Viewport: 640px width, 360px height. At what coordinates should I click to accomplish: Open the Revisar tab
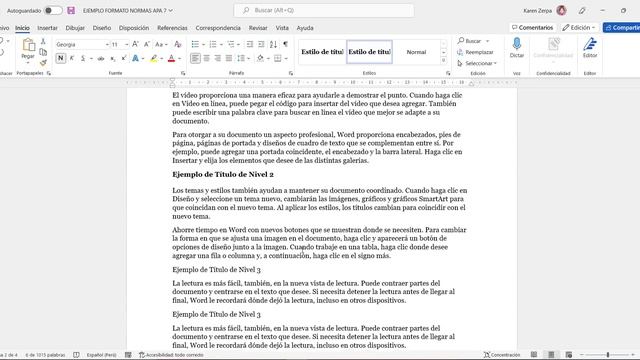tap(258, 28)
